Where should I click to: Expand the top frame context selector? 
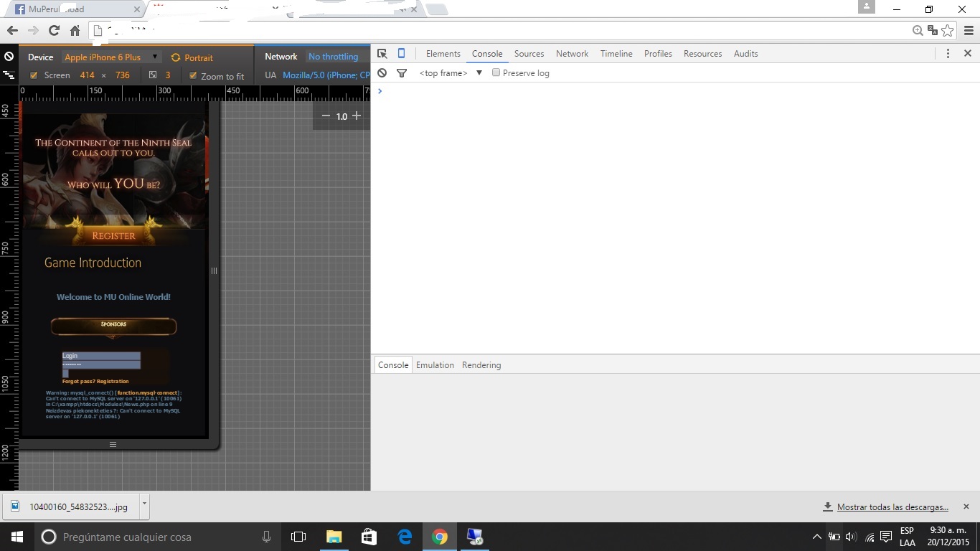pos(451,73)
